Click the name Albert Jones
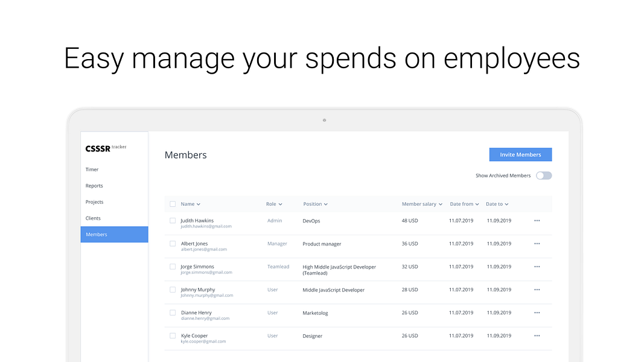Screen dimensions: 644x362 point(194,243)
